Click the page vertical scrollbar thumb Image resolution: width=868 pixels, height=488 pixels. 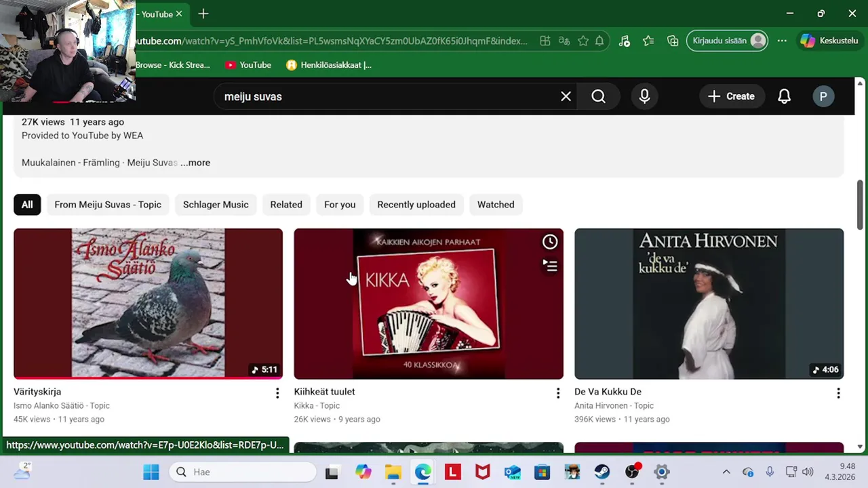click(x=860, y=205)
